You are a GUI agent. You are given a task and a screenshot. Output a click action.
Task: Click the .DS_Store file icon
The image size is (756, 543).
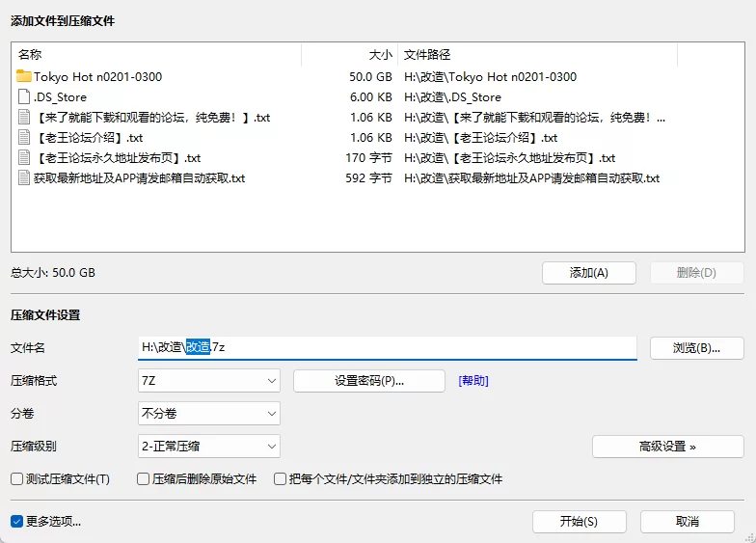pos(24,97)
